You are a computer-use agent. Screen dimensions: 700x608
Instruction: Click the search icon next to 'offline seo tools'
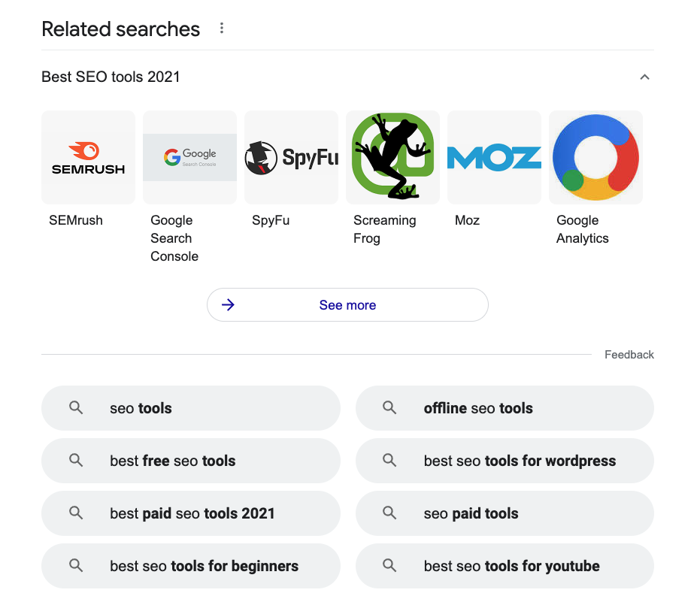click(x=389, y=407)
